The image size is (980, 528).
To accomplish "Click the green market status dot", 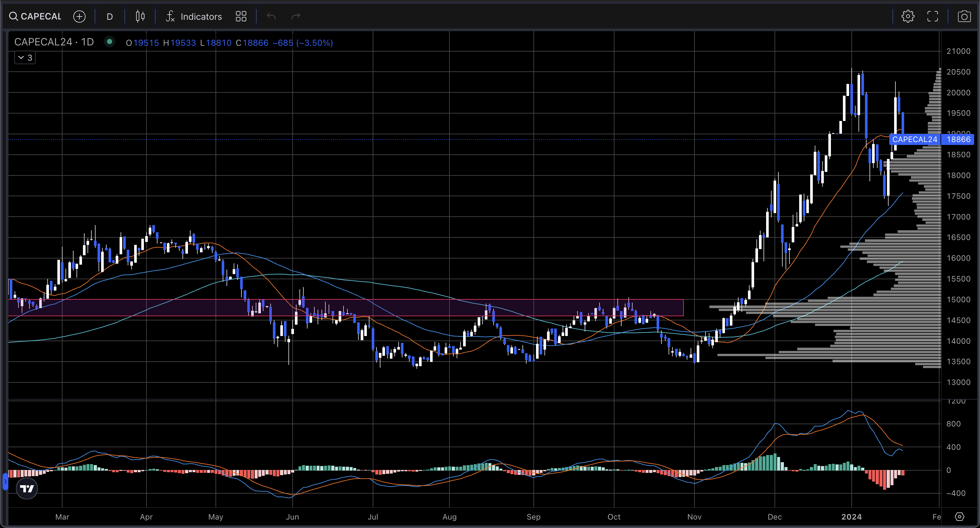I will [110, 42].
